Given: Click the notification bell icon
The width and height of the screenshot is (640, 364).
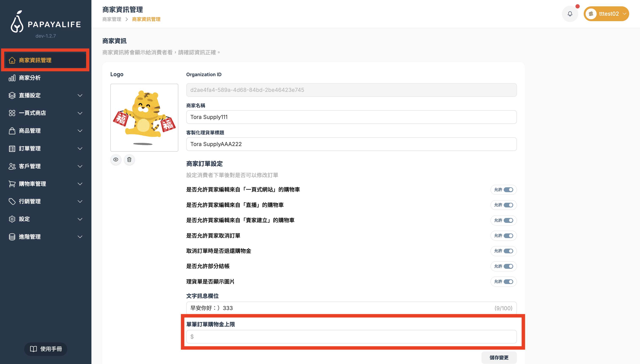Looking at the screenshot, I should 570,14.
